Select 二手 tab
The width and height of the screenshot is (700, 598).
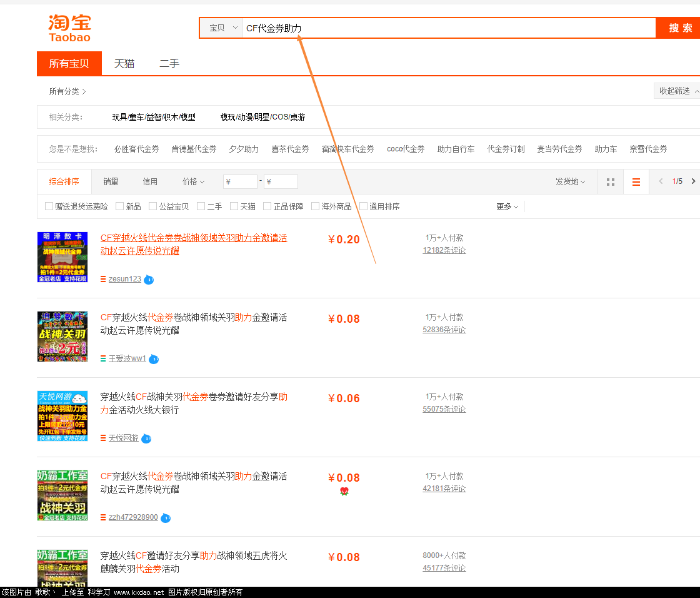tap(169, 63)
